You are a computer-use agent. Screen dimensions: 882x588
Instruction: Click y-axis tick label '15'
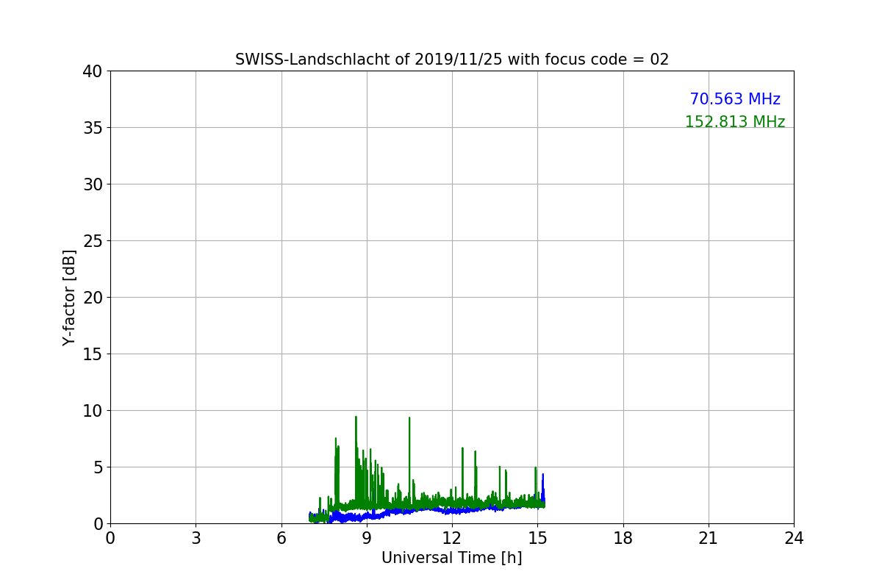coord(93,354)
